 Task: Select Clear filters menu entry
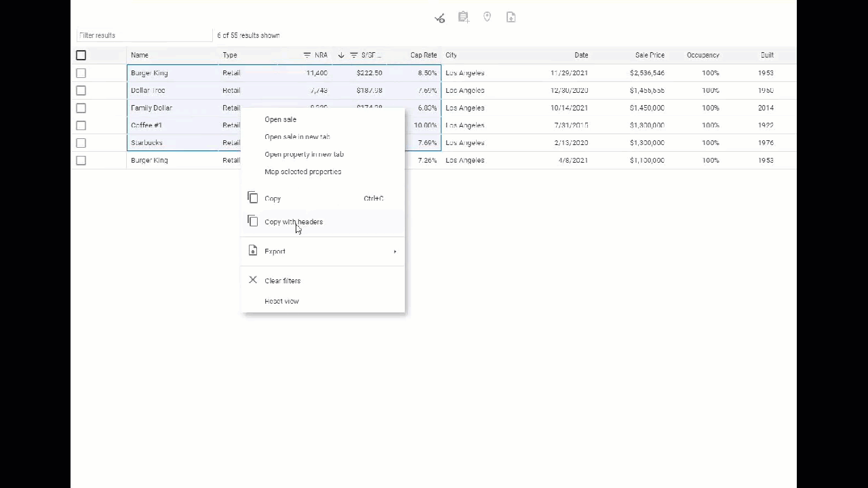point(323,281)
